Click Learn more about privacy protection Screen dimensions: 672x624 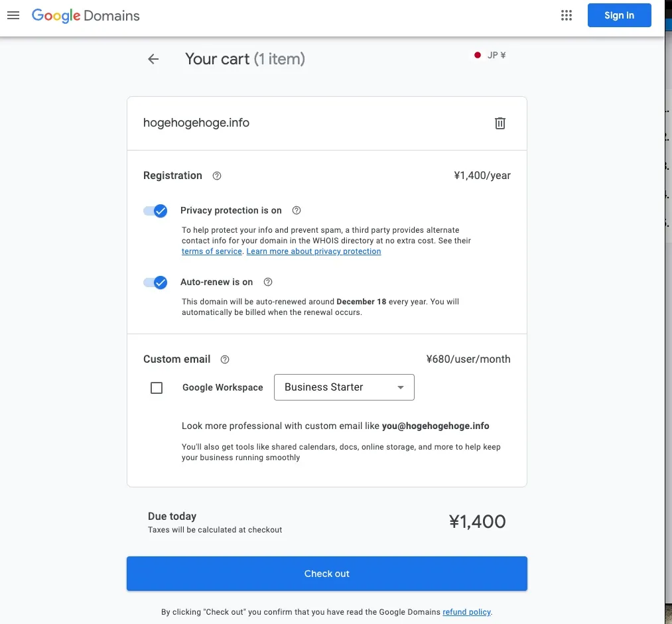pyautogui.click(x=313, y=251)
